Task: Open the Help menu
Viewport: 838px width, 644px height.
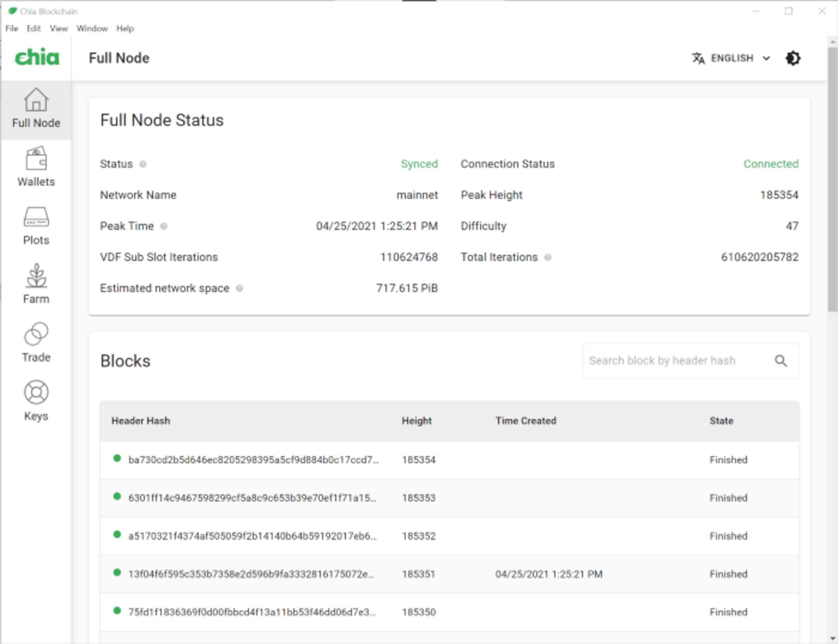Action: click(x=125, y=28)
